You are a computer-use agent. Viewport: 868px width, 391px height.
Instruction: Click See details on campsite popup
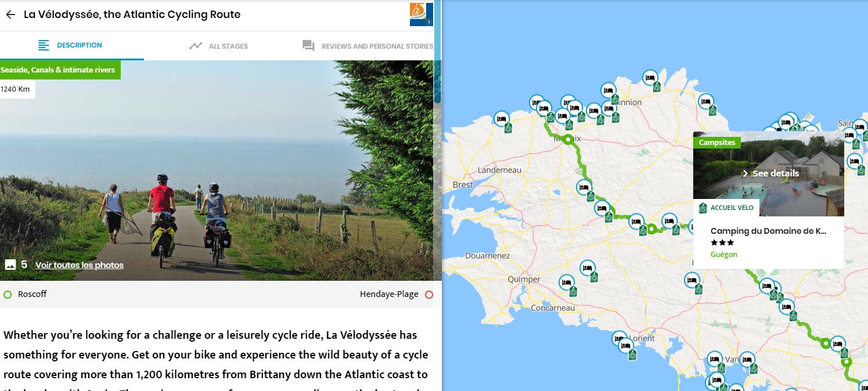pos(770,173)
